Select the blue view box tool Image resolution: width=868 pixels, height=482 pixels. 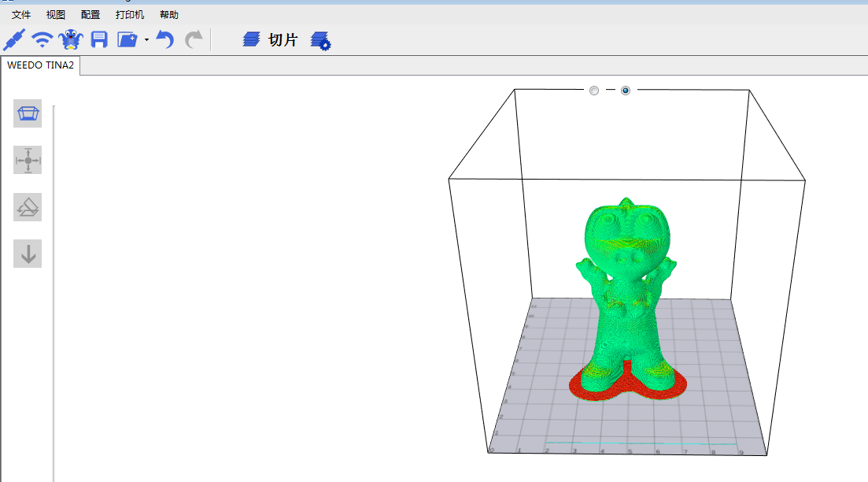point(28,114)
